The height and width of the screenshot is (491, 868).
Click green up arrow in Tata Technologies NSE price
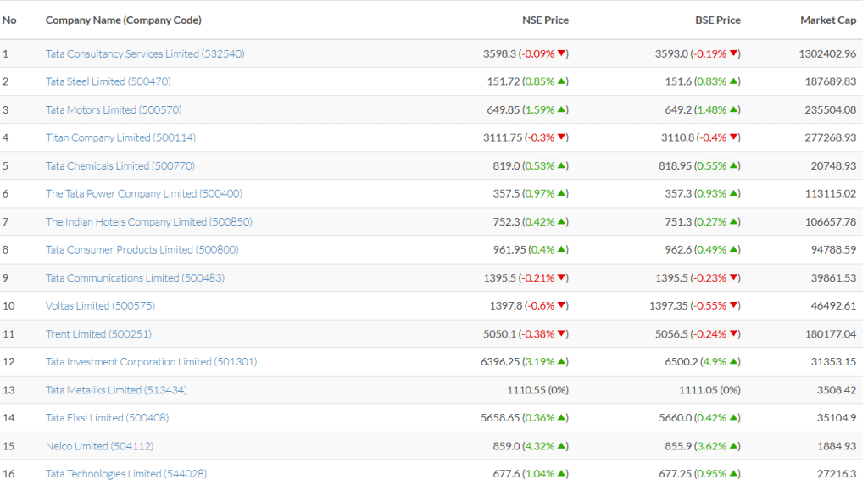pos(561,473)
